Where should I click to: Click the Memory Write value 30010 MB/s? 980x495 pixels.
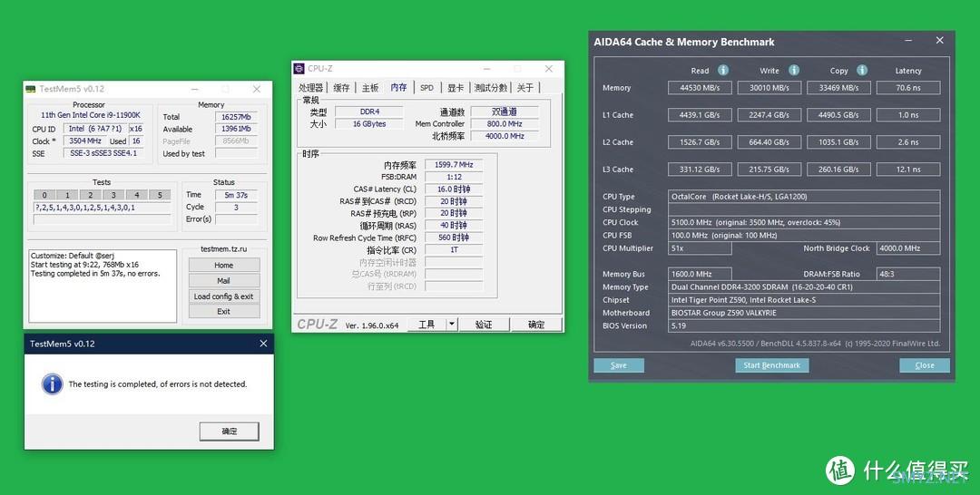pyautogui.click(x=769, y=88)
